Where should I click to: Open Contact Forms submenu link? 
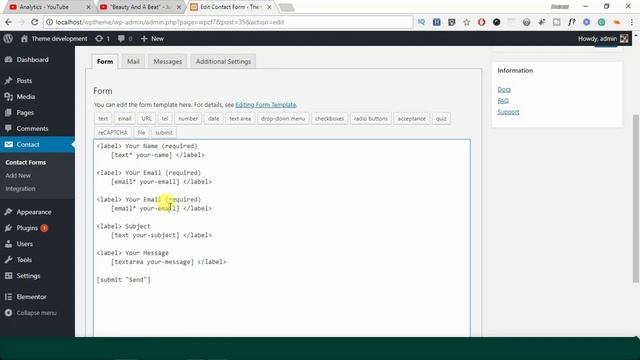[26, 162]
